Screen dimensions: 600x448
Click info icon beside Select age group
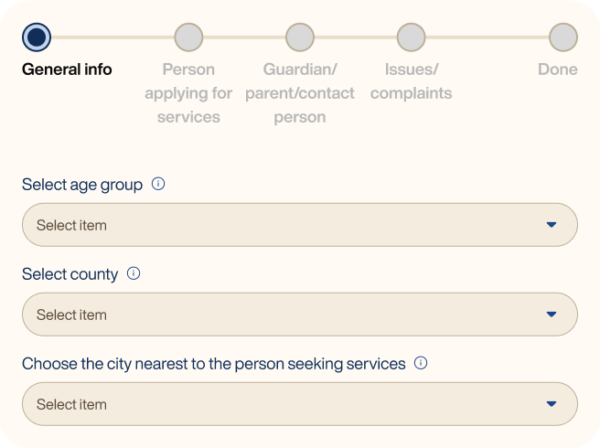[x=158, y=184]
